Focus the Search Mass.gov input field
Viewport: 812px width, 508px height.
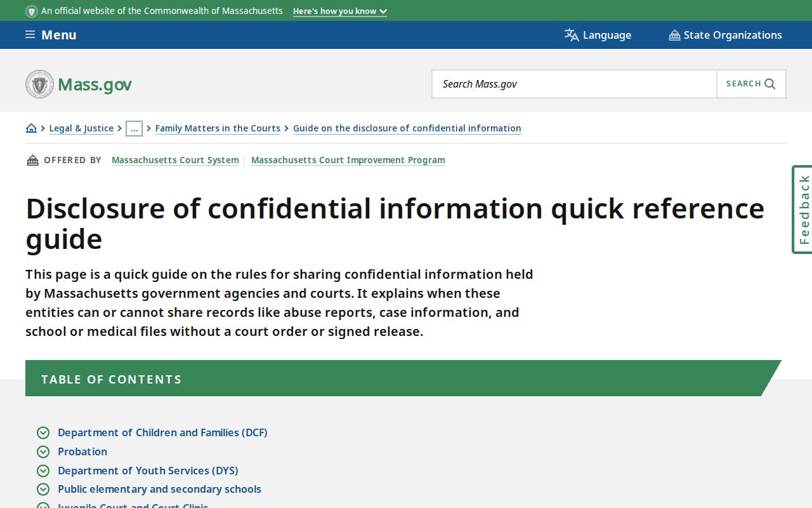tap(574, 84)
